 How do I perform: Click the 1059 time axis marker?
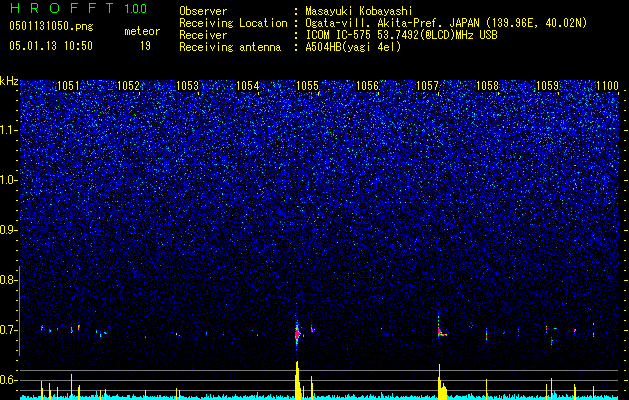[x=547, y=85]
